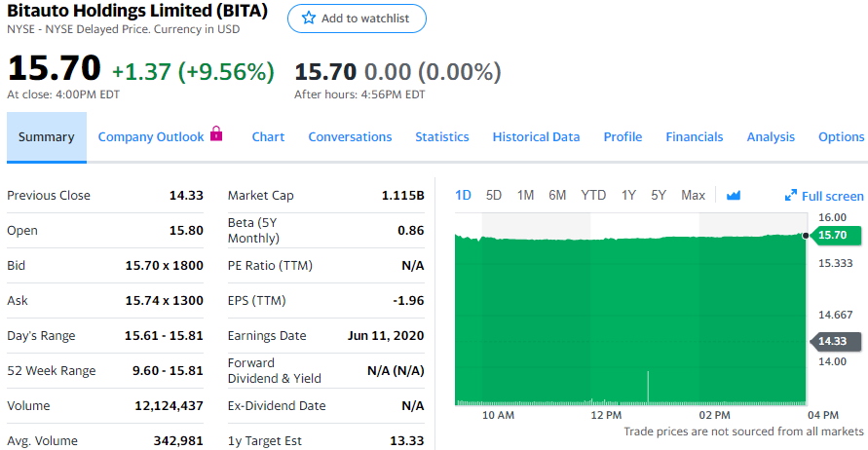Select the Financials tab
Image resolution: width=868 pixels, height=450 pixels.
click(x=694, y=137)
